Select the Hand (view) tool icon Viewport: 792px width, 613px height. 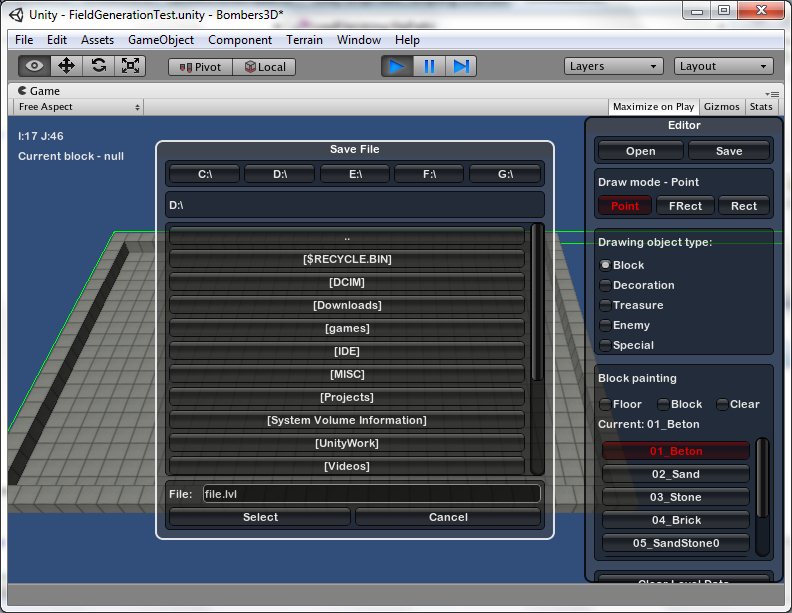(x=35, y=66)
